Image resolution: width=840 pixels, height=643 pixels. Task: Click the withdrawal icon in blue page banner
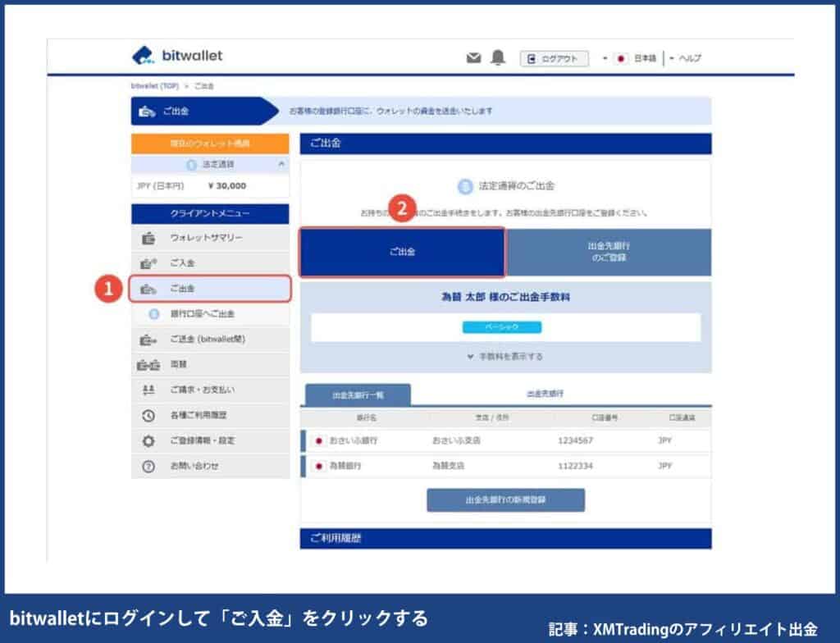point(147,112)
